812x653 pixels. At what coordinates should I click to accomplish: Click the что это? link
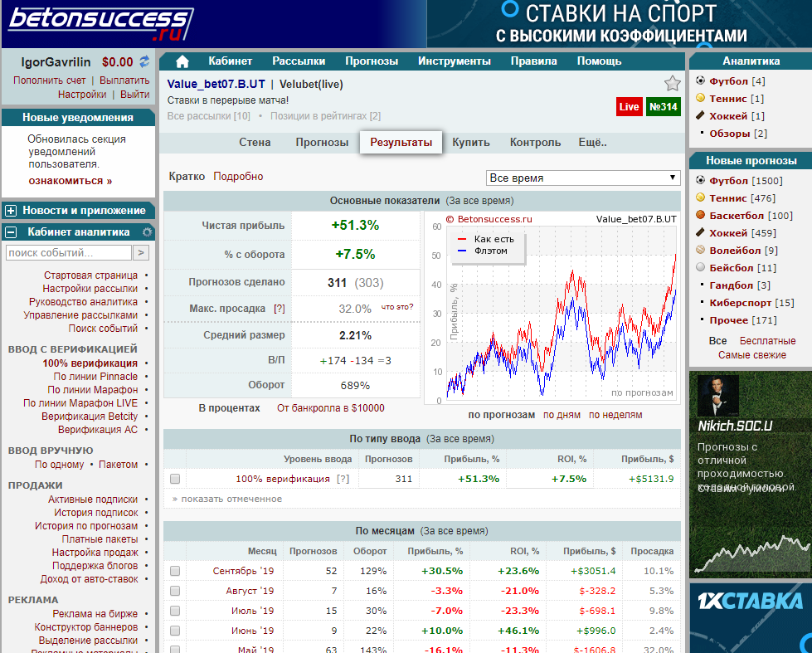pyautogui.click(x=397, y=307)
